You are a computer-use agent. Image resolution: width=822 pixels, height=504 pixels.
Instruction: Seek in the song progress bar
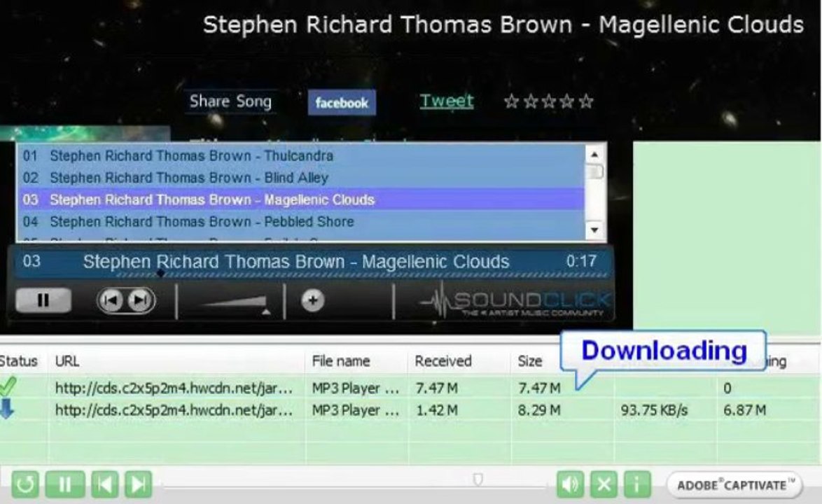click(362, 274)
